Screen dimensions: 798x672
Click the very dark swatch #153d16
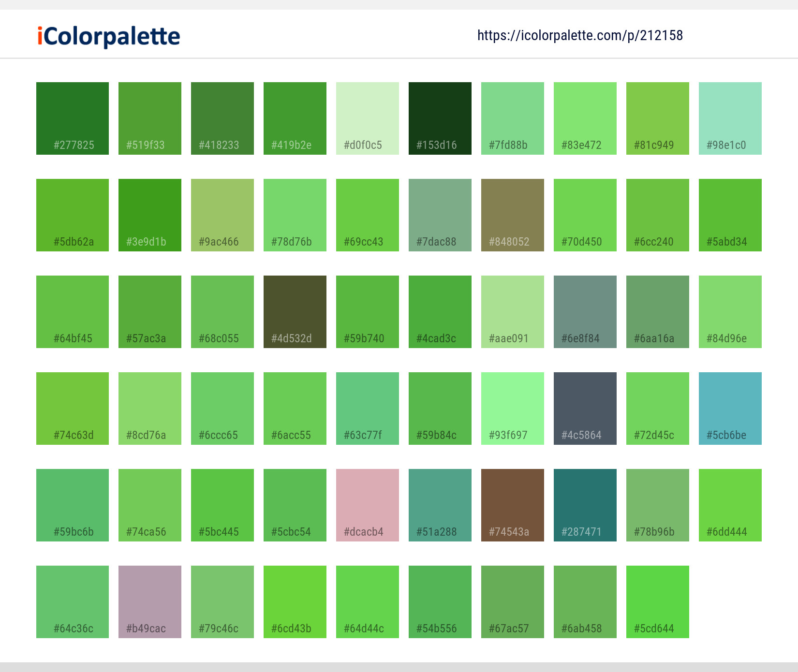pos(440,118)
